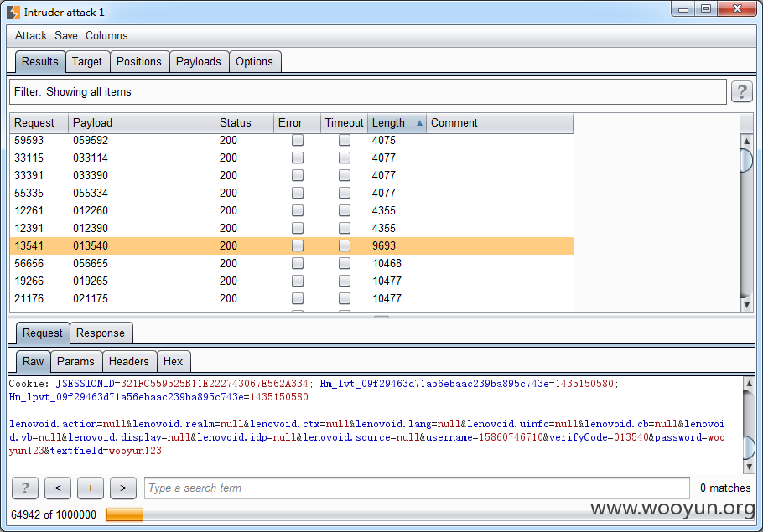Click the Burp Intruder title bar icon
The image size is (763, 532).
point(13,13)
